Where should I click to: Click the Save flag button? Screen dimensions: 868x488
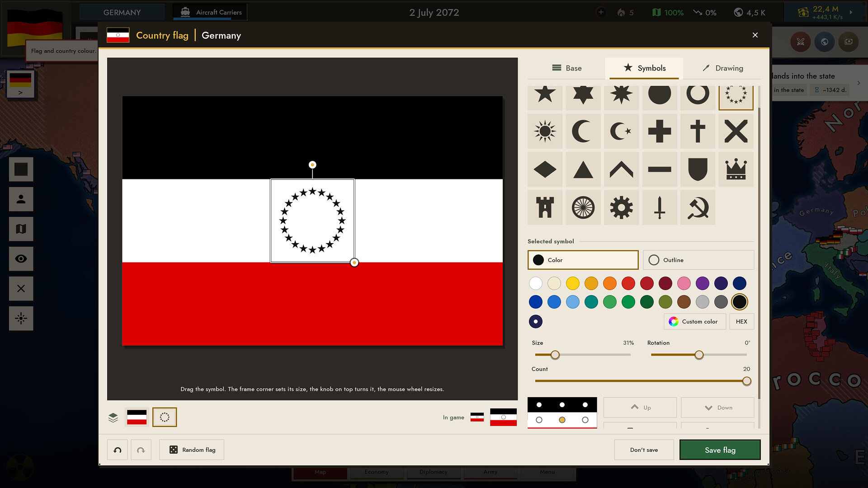coord(720,450)
